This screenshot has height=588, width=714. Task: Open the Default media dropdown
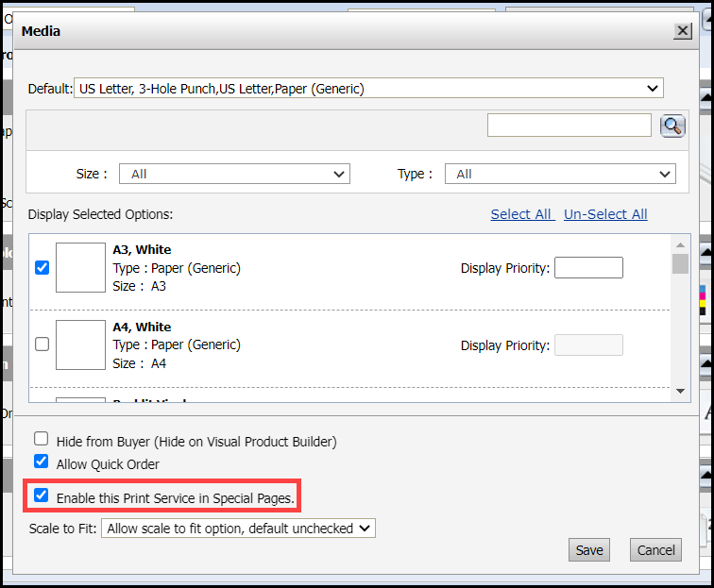tap(368, 89)
